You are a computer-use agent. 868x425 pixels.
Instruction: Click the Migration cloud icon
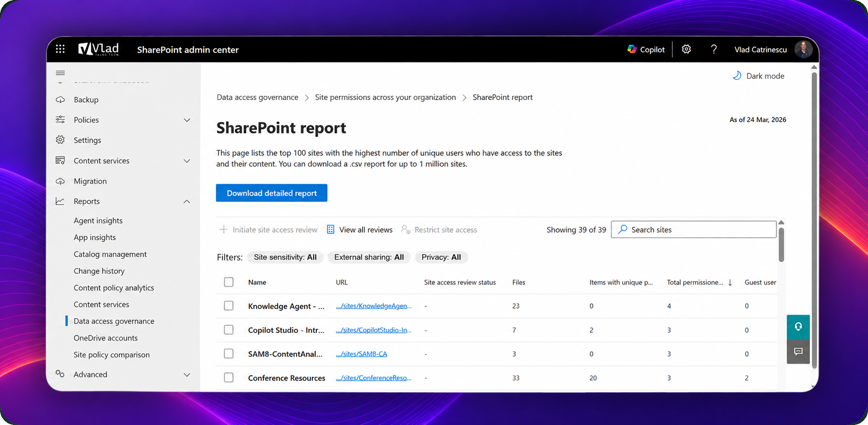[x=61, y=181]
